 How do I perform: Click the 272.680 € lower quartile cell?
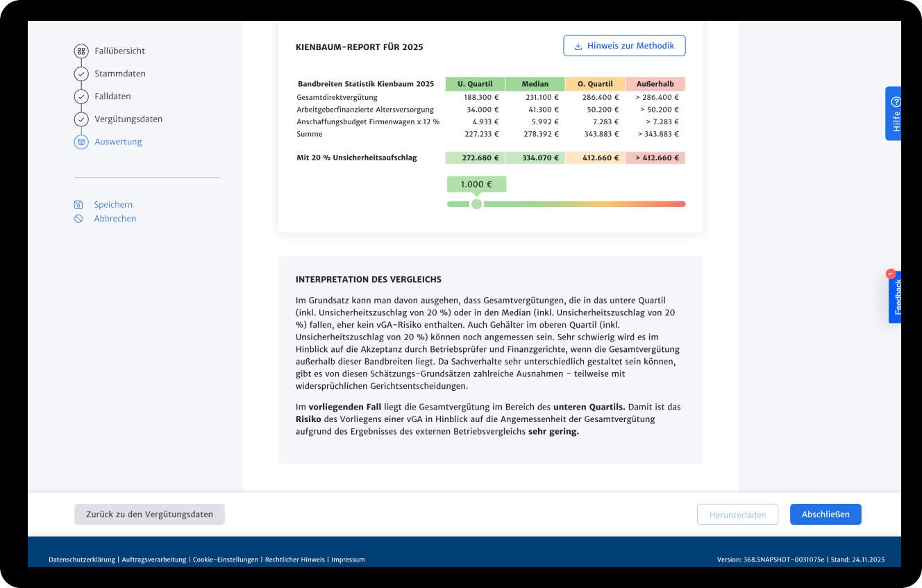[x=475, y=158]
